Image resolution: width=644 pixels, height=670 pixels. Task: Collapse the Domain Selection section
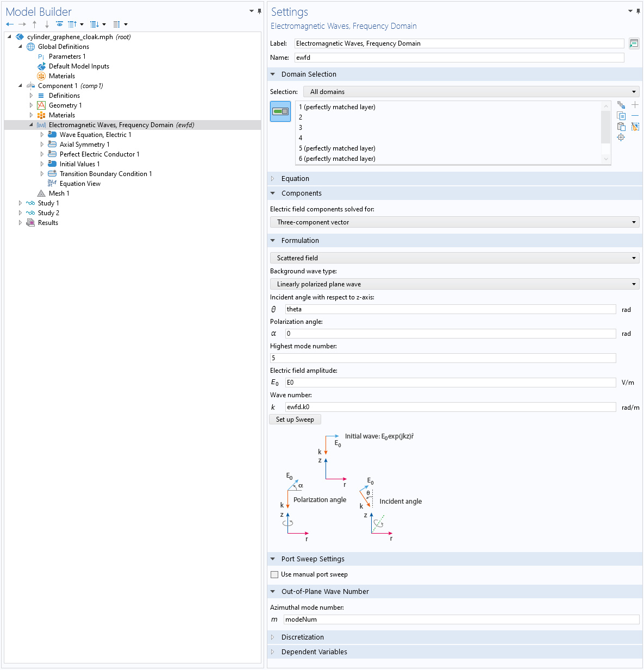point(273,74)
